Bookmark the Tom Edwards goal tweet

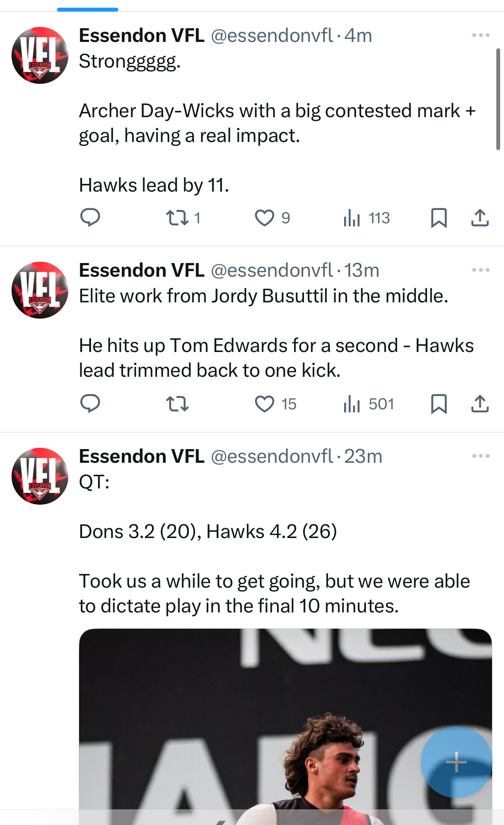pyautogui.click(x=439, y=404)
